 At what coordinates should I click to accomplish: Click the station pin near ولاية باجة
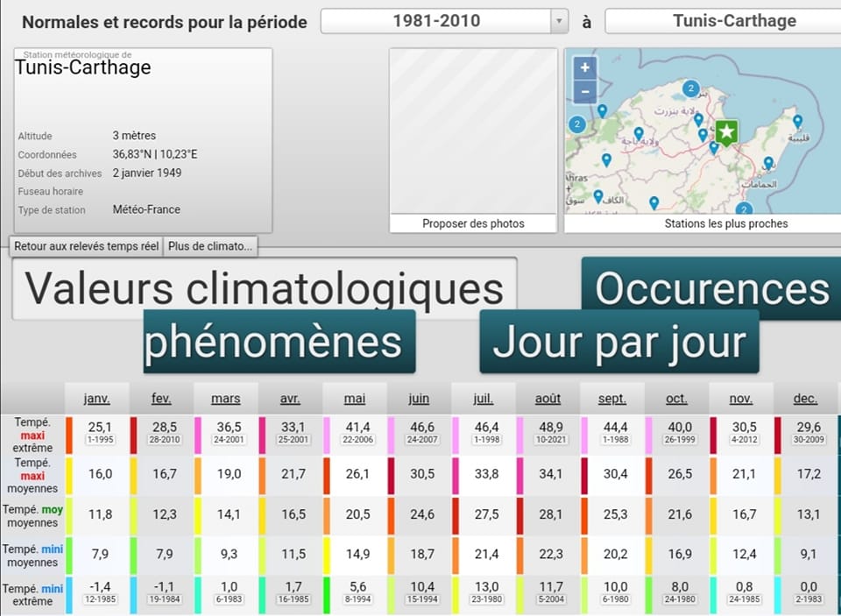coord(638,132)
